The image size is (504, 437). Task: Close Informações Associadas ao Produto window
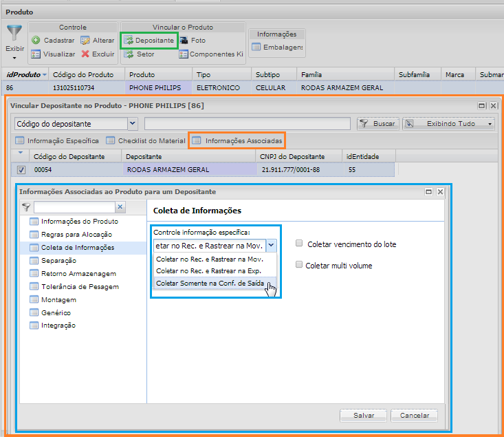point(440,192)
